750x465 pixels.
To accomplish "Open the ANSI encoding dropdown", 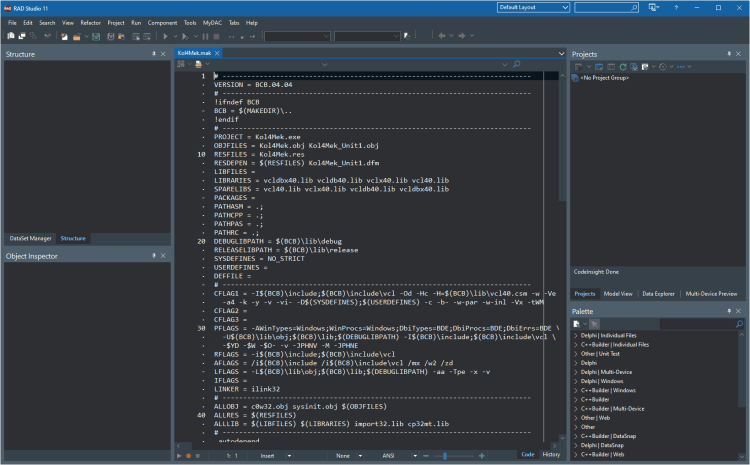I will 415,456.
